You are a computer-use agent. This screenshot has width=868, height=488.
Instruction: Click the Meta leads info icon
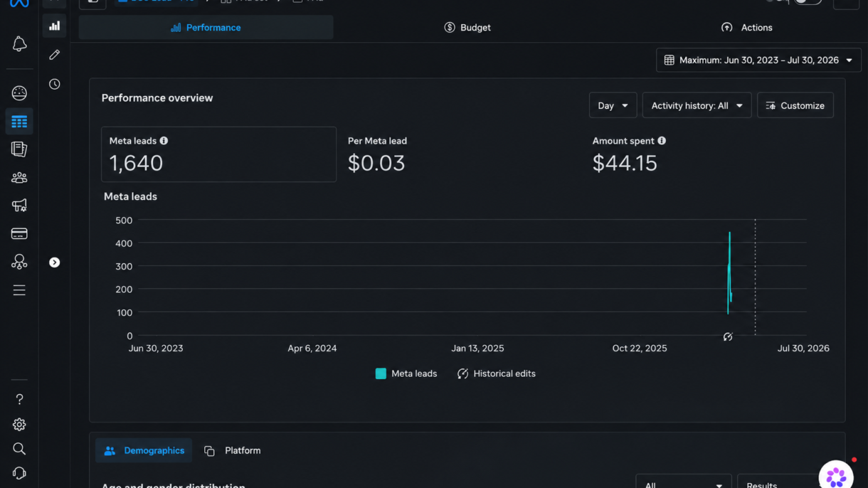click(164, 141)
